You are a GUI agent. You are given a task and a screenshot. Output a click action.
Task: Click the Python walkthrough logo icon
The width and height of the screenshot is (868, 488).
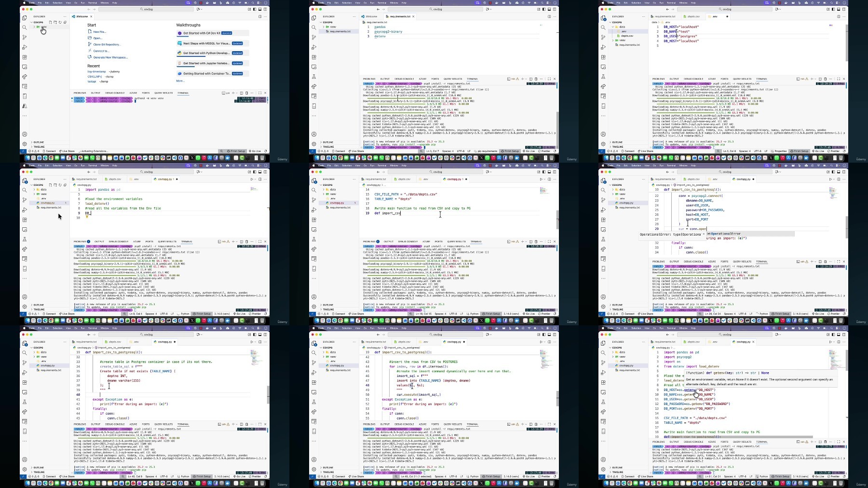tap(179, 53)
